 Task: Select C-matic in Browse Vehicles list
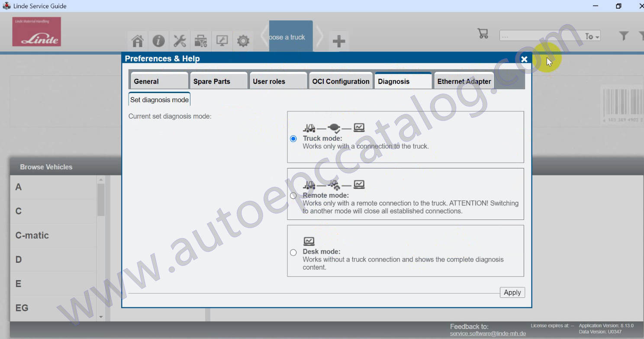pos(53,236)
